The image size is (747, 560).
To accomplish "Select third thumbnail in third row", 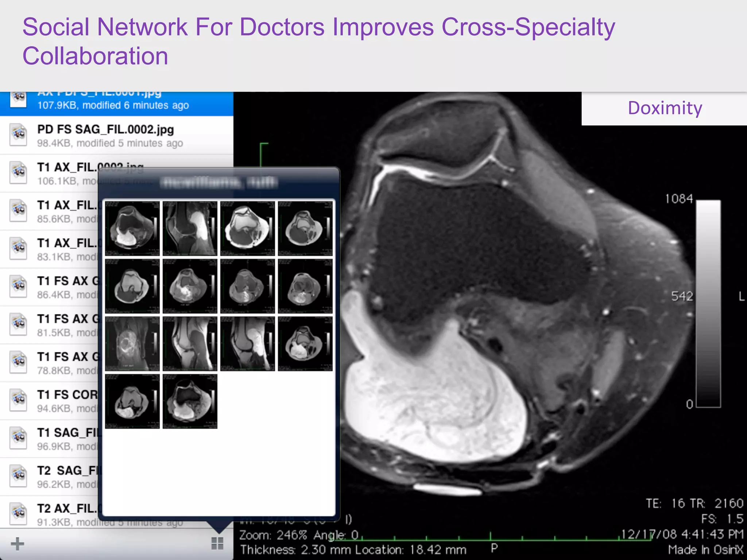I will click(x=248, y=344).
